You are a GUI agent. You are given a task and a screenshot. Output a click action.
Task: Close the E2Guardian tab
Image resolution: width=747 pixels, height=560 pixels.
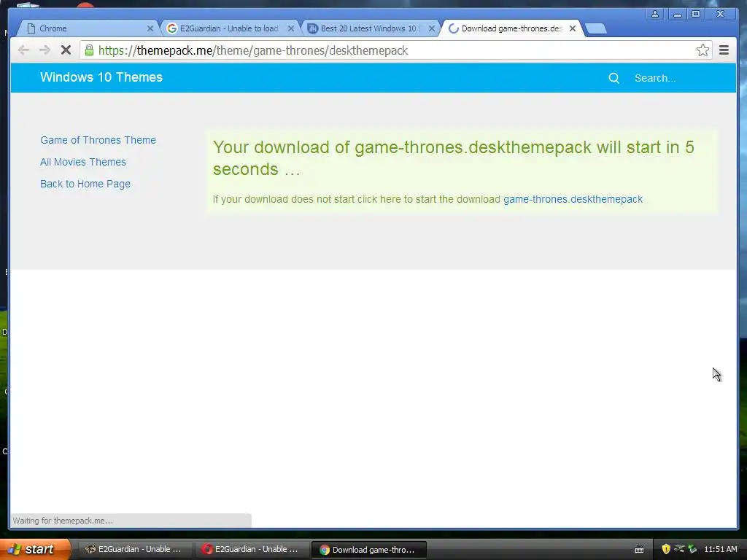[x=291, y=28]
